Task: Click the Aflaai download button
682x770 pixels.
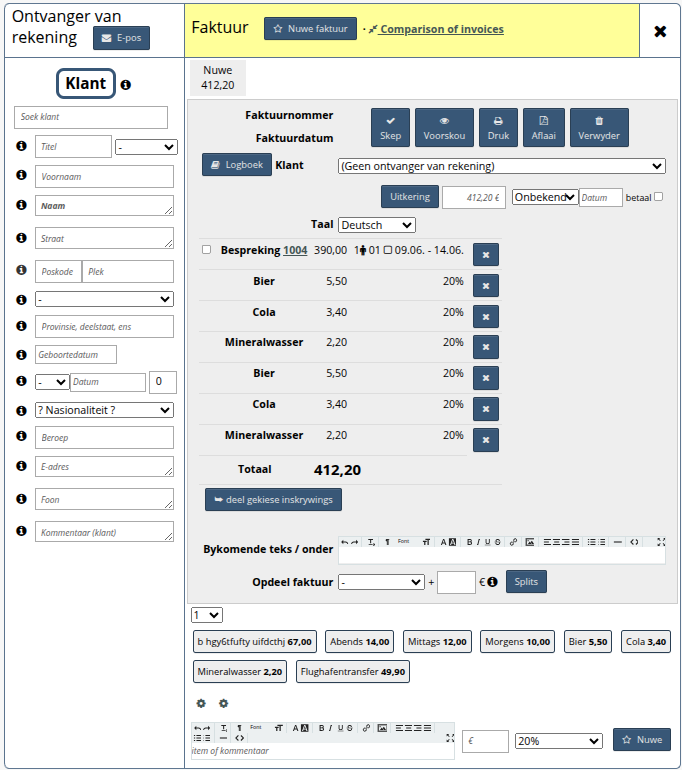Action: [x=544, y=128]
